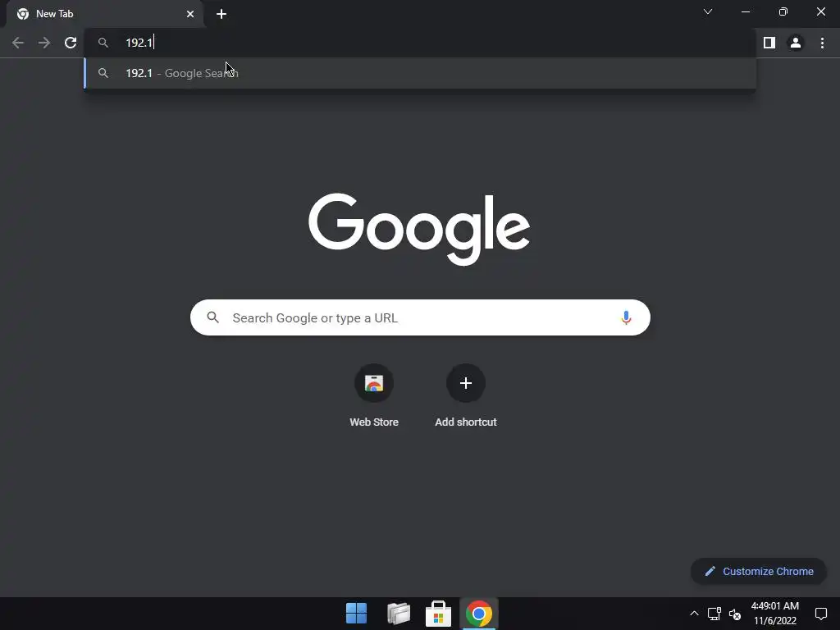Click the Add shortcut plus tile
Image resolution: width=840 pixels, height=630 pixels.
coord(466,383)
